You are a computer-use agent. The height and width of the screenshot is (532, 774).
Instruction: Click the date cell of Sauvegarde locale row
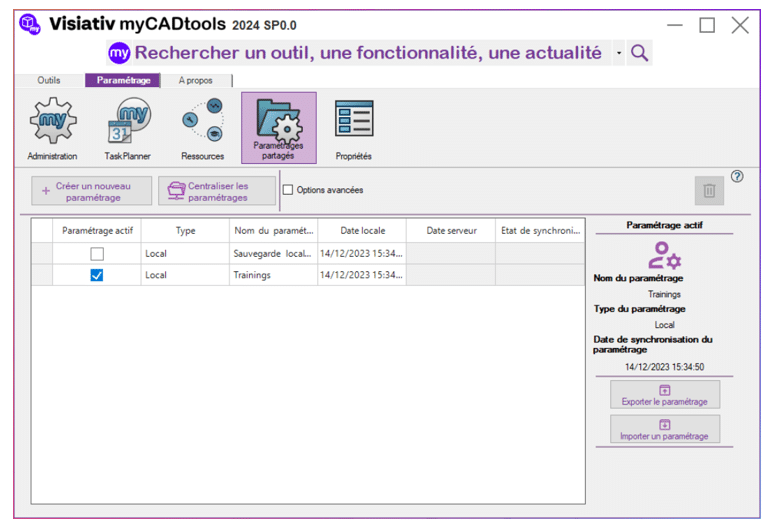click(362, 254)
